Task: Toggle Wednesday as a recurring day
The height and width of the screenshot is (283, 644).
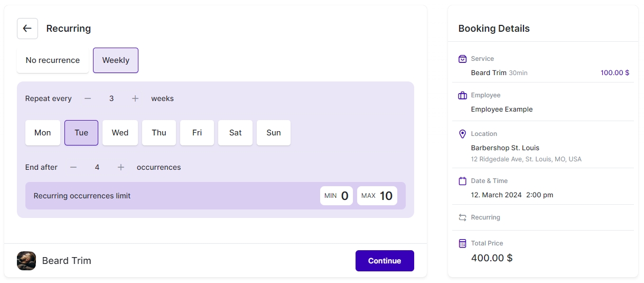Action: point(120,133)
